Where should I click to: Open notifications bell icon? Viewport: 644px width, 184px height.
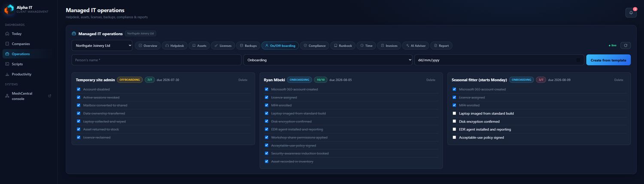coord(631,12)
